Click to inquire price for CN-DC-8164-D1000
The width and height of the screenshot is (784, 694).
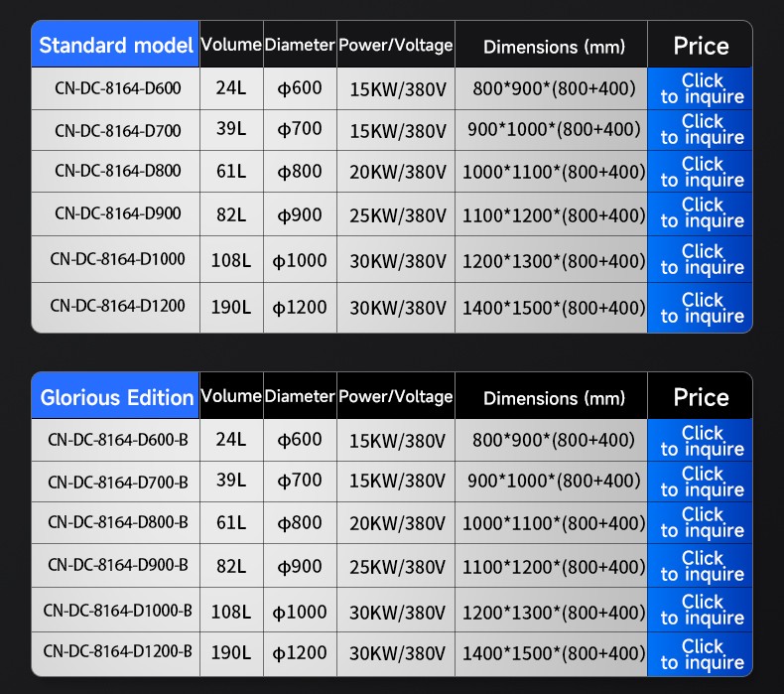pyautogui.click(x=700, y=259)
